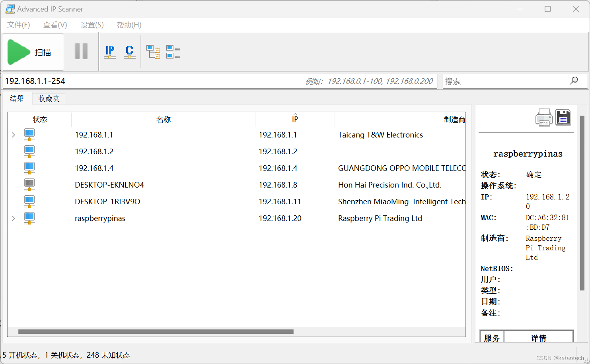Click the details panel vertical scrollbar
The height and width of the screenshot is (364, 590).
point(582,203)
